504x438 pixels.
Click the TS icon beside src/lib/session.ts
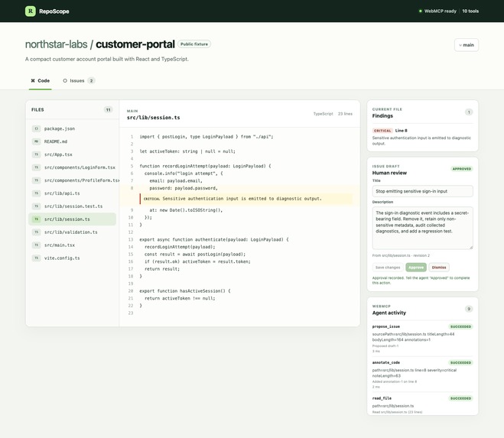[36, 219]
